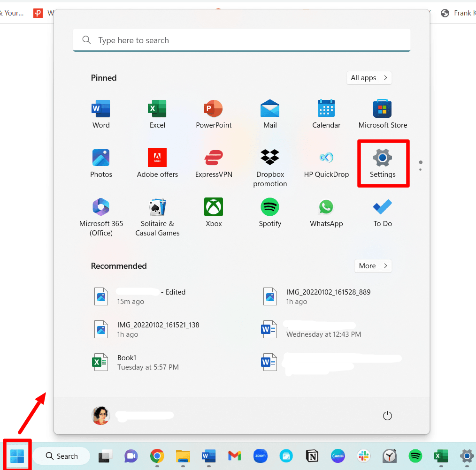Open the Dropbox promotion app
476x470 pixels.
tap(270, 158)
